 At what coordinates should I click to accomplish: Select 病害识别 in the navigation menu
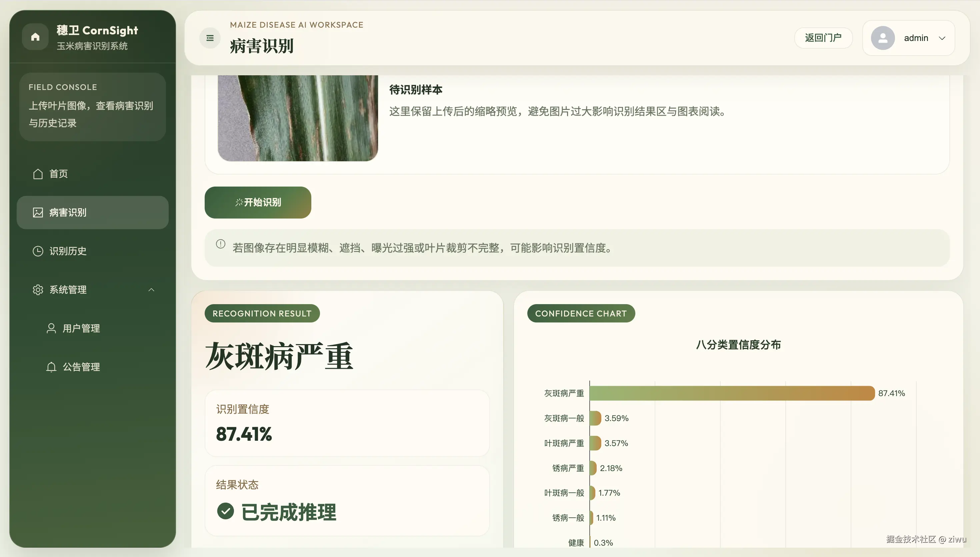pos(67,212)
